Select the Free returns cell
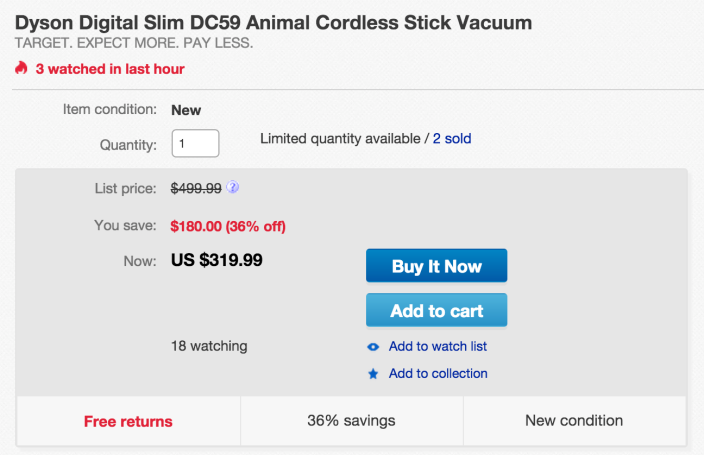The image size is (704, 455). (x=128, y=421)
